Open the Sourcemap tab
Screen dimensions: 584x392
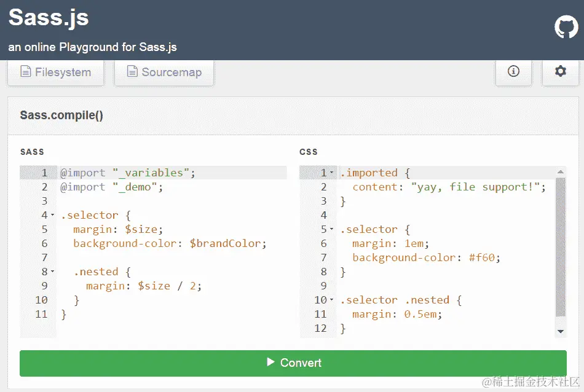coord(164,73)
